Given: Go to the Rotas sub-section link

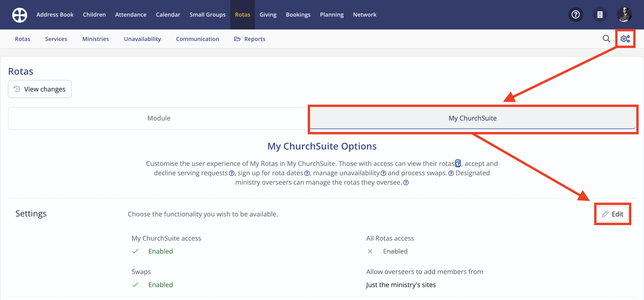Looking at the screenshot, I should 22,39.
